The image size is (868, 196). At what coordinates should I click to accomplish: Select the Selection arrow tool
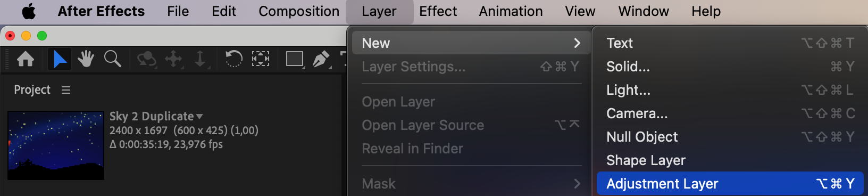coord(60,59)
